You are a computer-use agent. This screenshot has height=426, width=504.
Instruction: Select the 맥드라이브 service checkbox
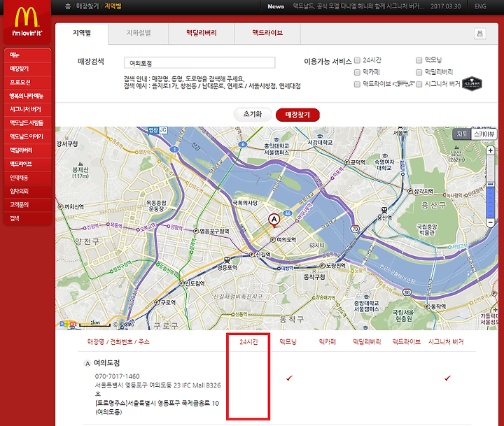point(357,84)
